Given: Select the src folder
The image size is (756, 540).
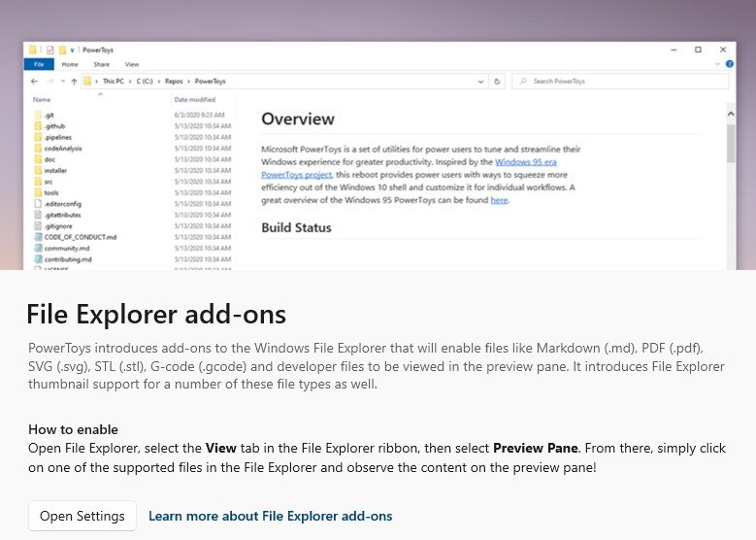Looking at the screenshot, I should 49,182.
